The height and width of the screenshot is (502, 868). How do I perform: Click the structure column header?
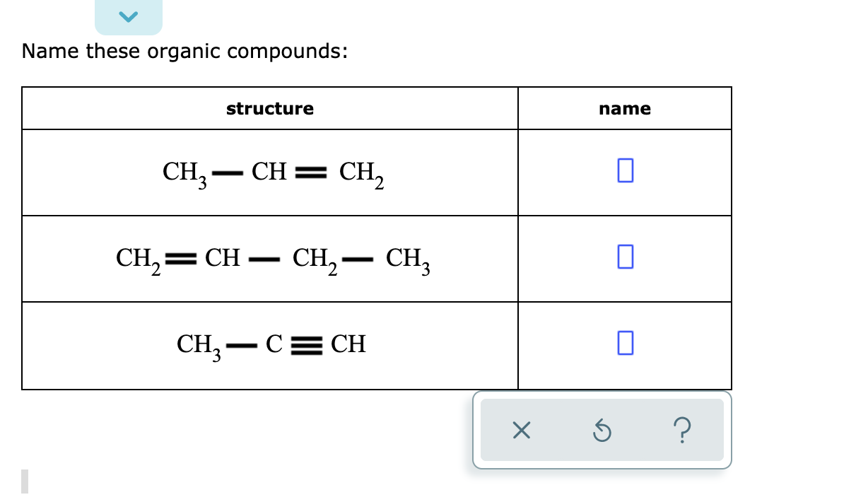[x=269, y=108]
